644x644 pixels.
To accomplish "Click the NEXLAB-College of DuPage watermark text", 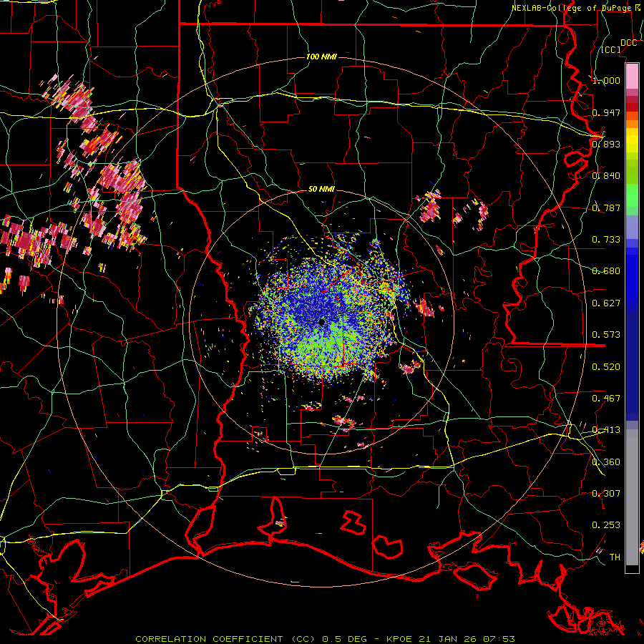I will pyautogui.click(x=577, y=8).
